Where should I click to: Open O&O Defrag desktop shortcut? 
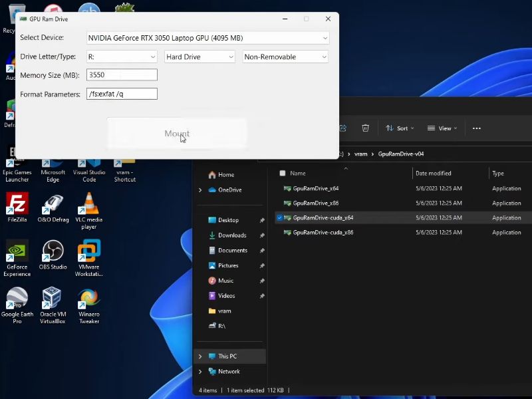pos(53,207)
